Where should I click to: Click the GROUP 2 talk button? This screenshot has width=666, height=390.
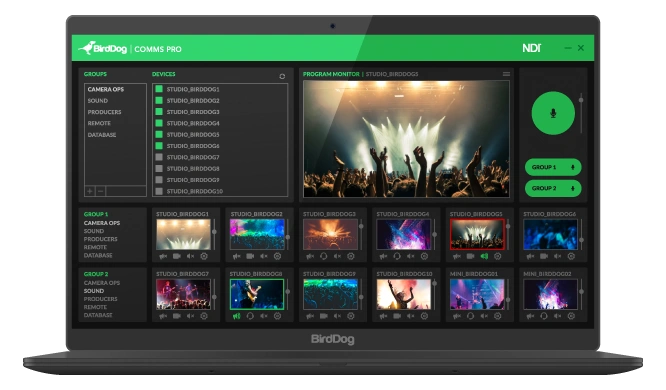553,188
